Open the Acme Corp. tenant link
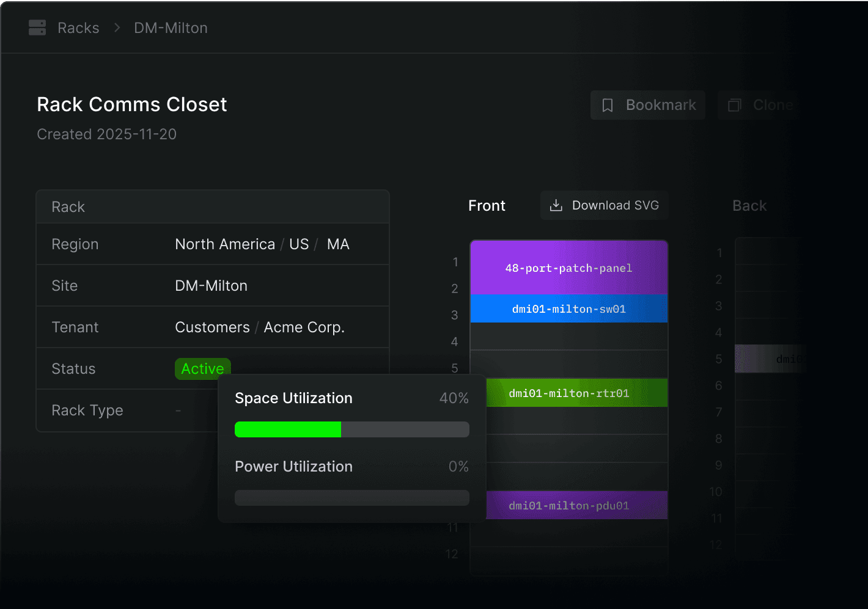This screenshot has height=609, width=868. point(304,327)
